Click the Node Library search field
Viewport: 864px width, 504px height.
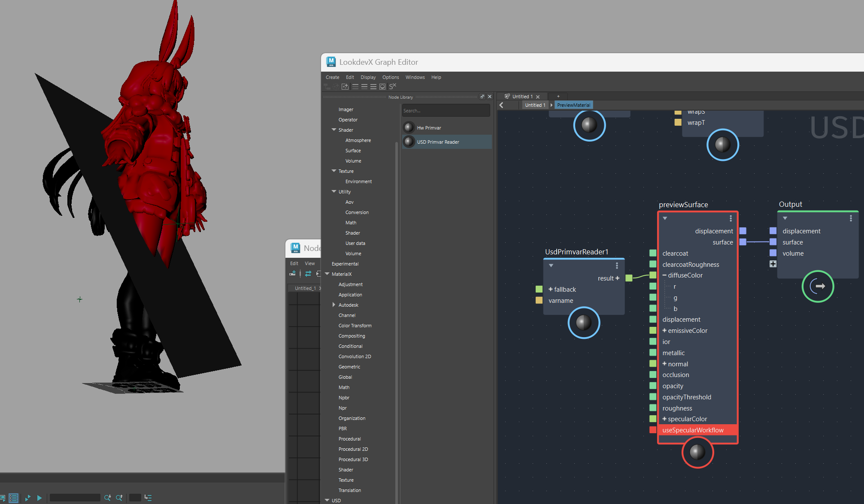(446, 111)
